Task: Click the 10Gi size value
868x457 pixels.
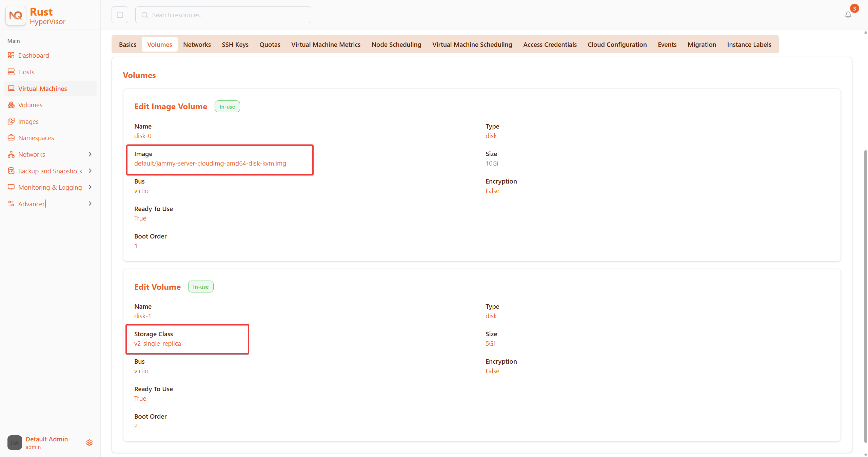Action: coord(492,163)
